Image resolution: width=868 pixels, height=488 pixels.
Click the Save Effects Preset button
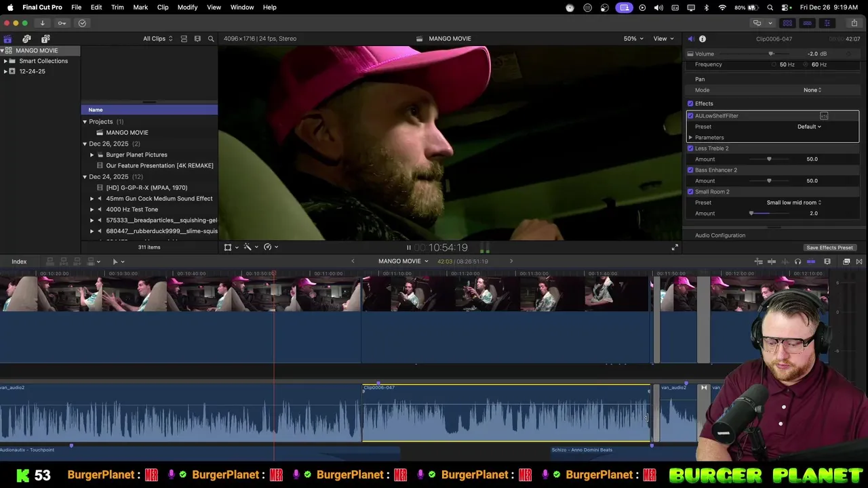[x=829, y=247]
